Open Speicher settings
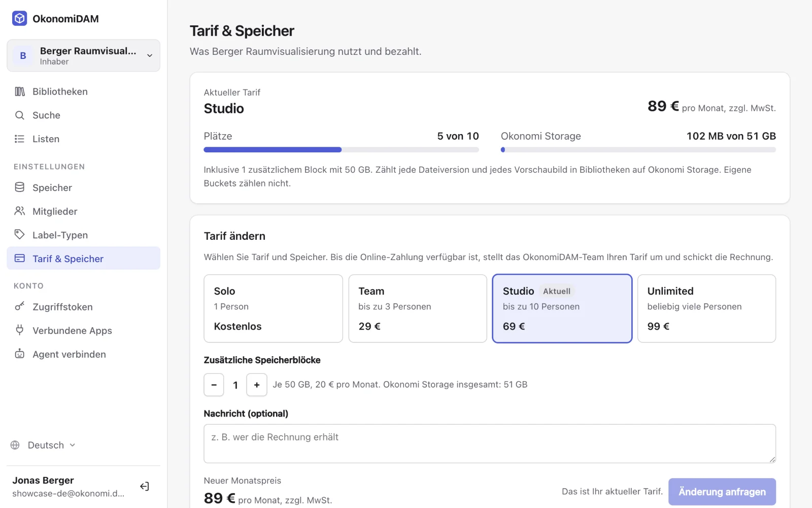Screen dimensions: 812x508 click(84, 187)
